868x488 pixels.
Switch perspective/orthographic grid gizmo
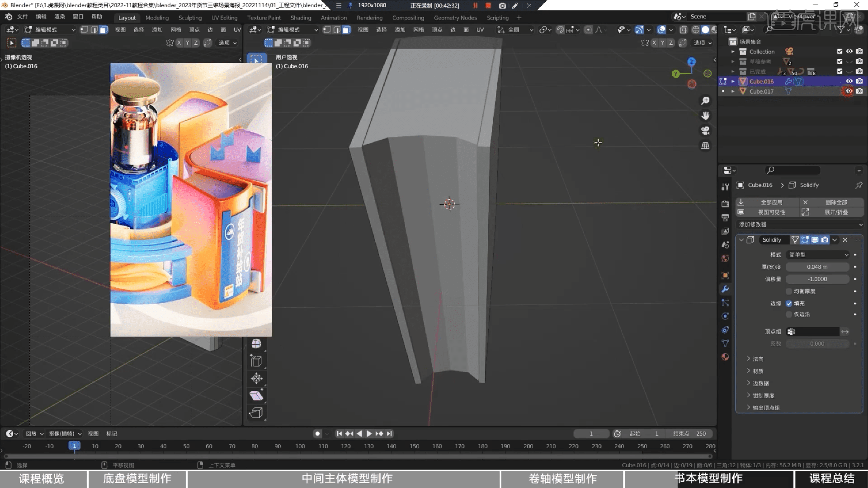(x=705, y=145)
